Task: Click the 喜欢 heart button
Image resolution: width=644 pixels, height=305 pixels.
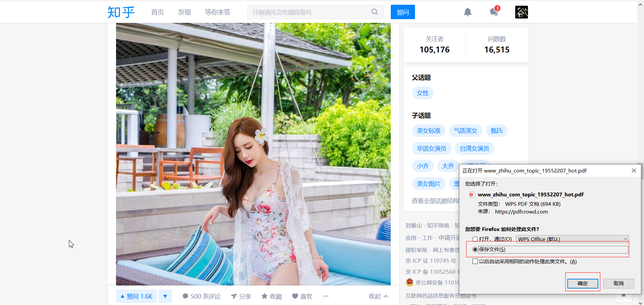Action: click(302, 296)
